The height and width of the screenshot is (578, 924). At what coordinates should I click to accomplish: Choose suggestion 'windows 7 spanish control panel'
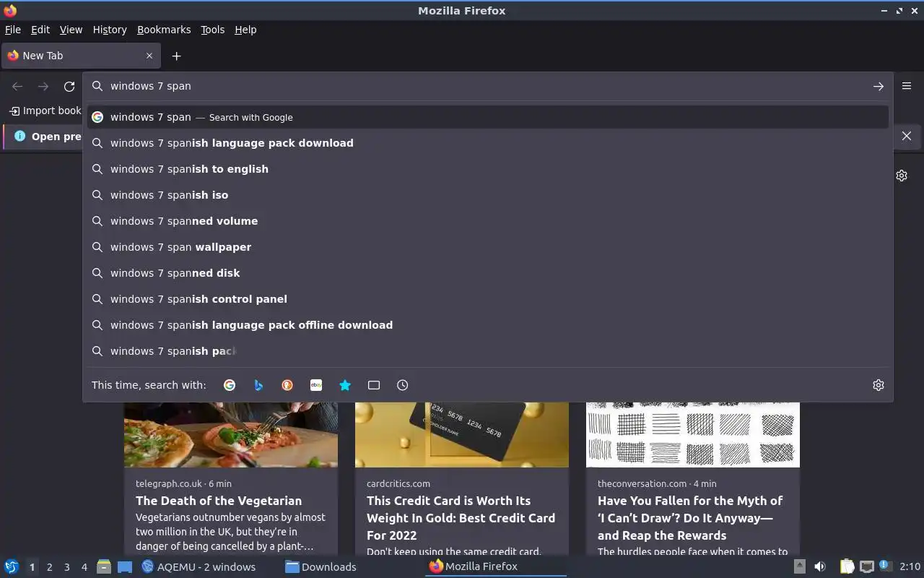488,299
